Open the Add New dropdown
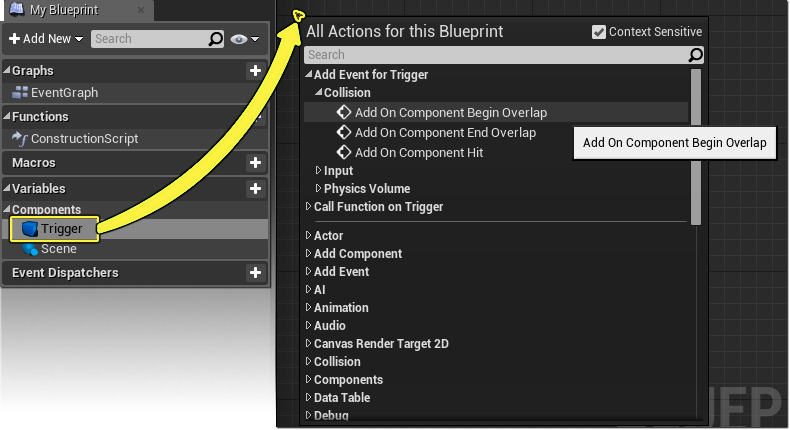 tap(45, 39)
